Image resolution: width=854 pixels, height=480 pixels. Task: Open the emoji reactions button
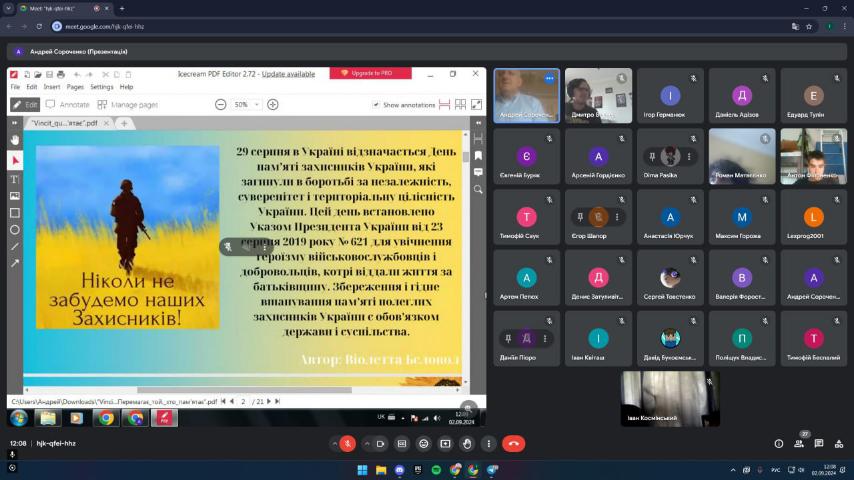[424, 443]
